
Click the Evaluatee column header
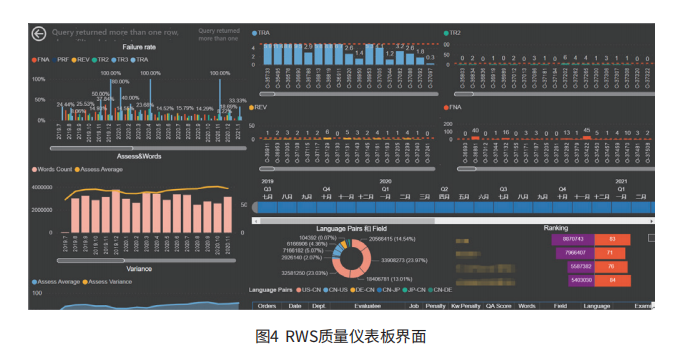coord(367,306)
